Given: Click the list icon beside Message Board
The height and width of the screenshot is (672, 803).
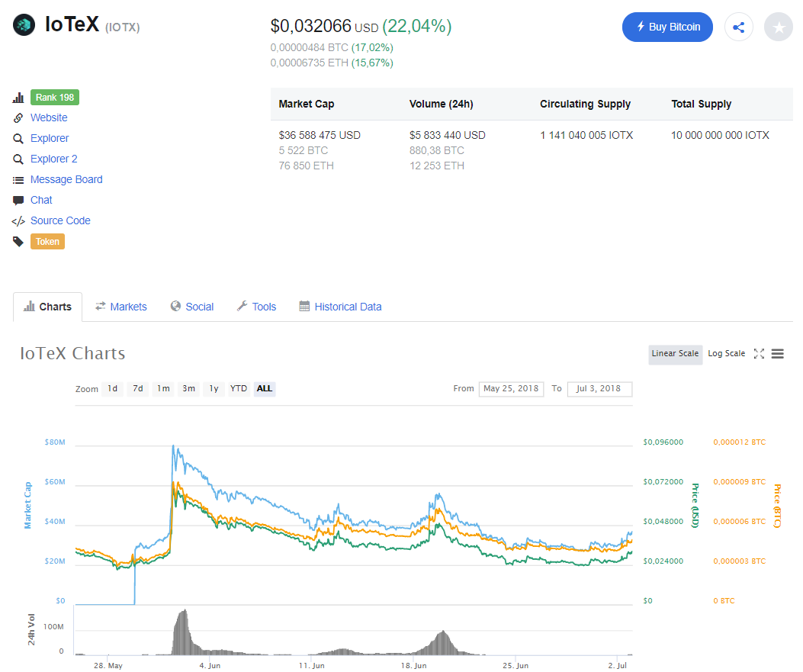Looking at the screenshot, I should [18, 180].
